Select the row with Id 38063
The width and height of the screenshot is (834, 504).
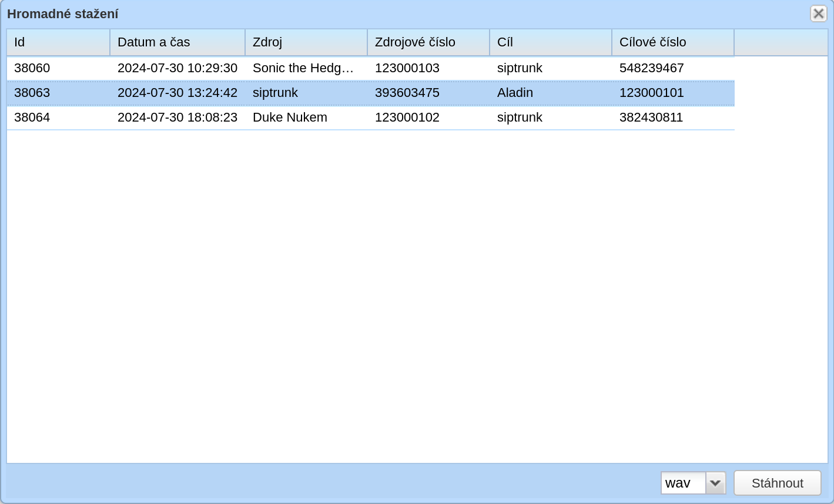371,93
